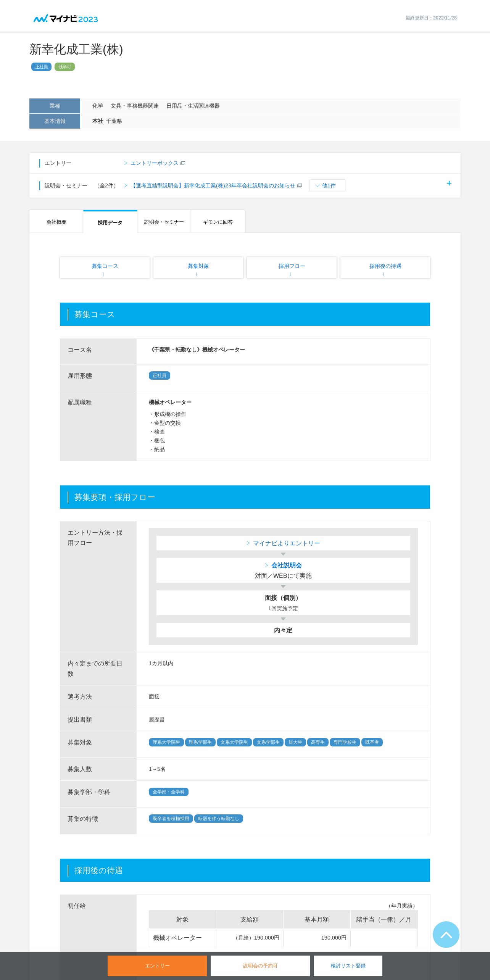
Task: Open the 選考直結型説明会 announcement link
Action: [213, 185]
